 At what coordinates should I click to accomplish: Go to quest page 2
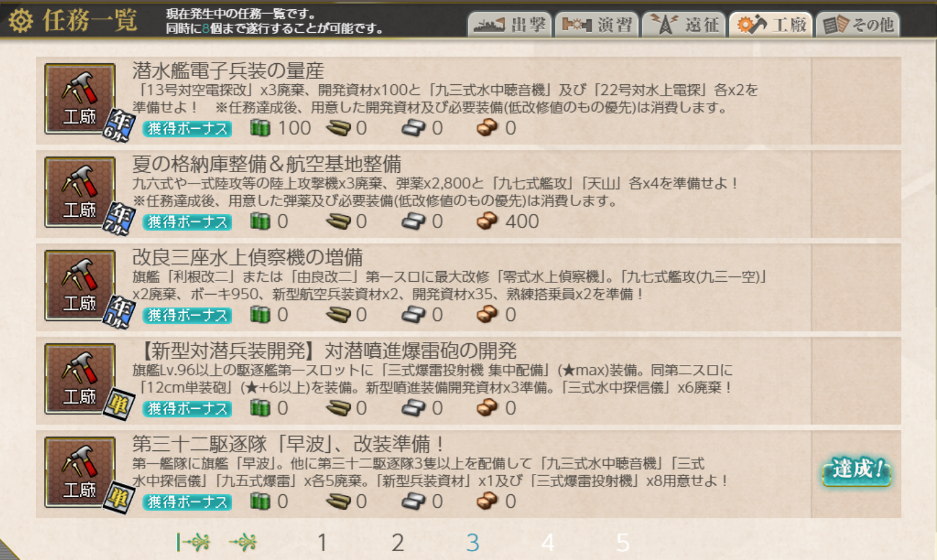(397, 543)
